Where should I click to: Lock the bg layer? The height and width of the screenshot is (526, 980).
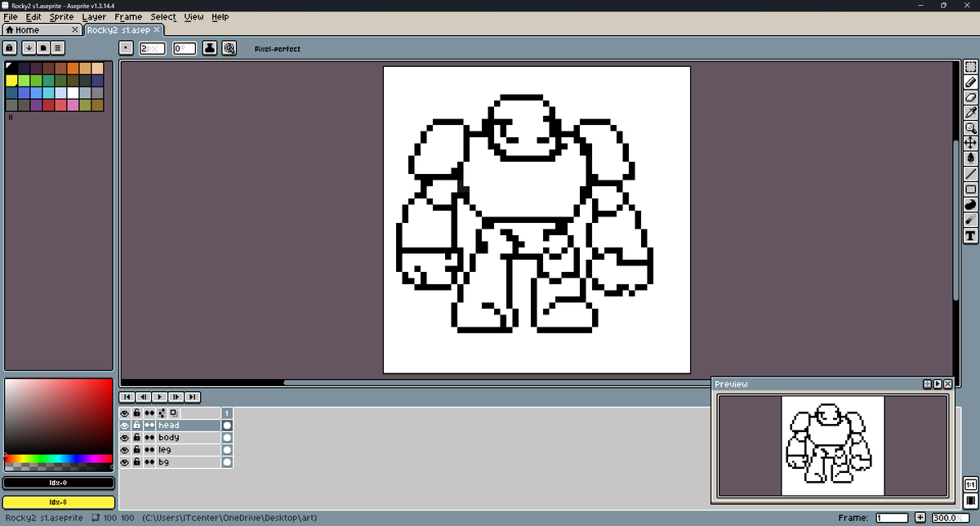(x=137, y=462)
